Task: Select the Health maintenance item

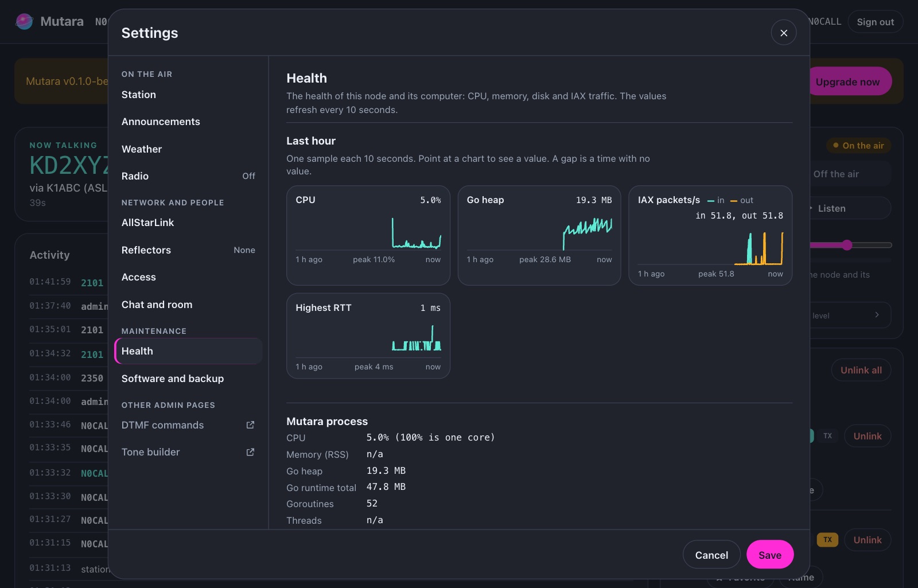Action: coord(188,351)
